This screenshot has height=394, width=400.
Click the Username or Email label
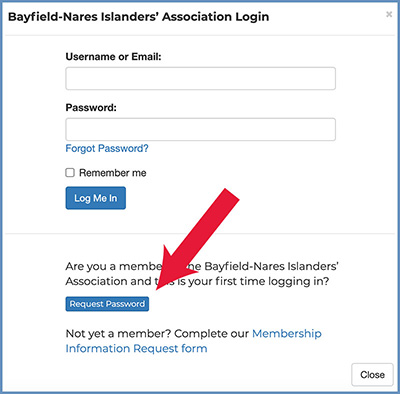[x=113, y=57]
